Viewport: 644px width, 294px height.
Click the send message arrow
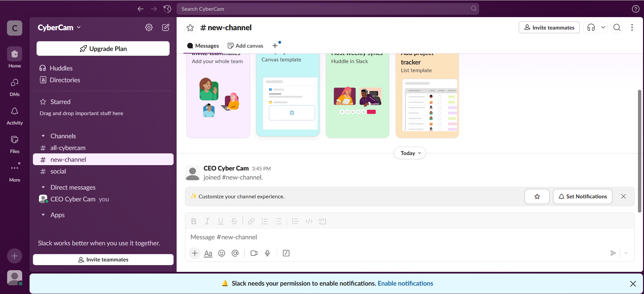tap(613, 253)
